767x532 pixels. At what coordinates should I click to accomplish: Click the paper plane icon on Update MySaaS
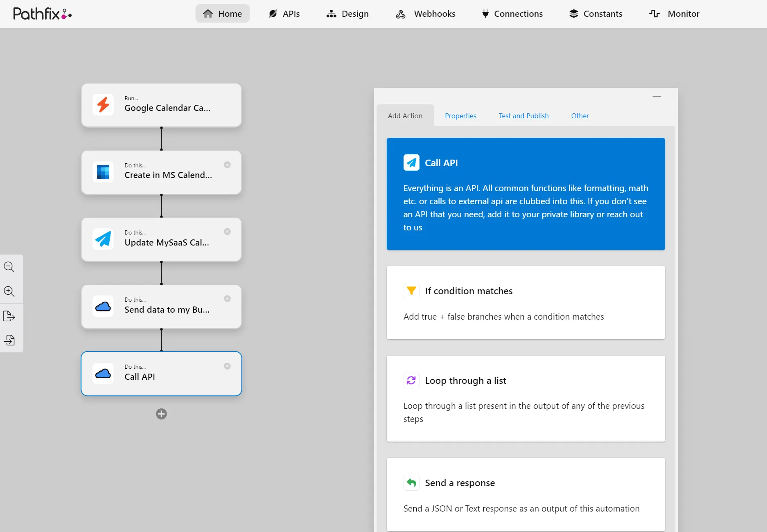pyautogui.click(x=103, y=239)
